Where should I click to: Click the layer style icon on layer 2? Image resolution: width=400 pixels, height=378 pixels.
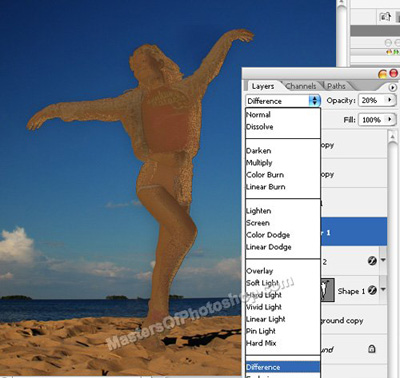[x=372, y=261]
